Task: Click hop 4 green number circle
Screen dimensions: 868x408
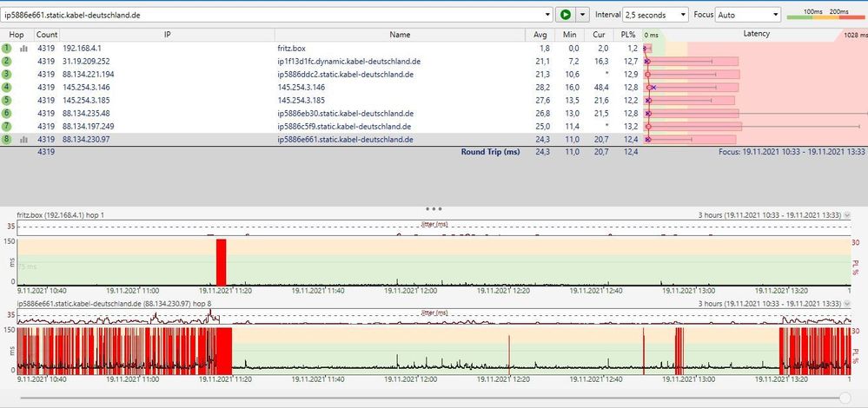Action: [x=7, y=88]
